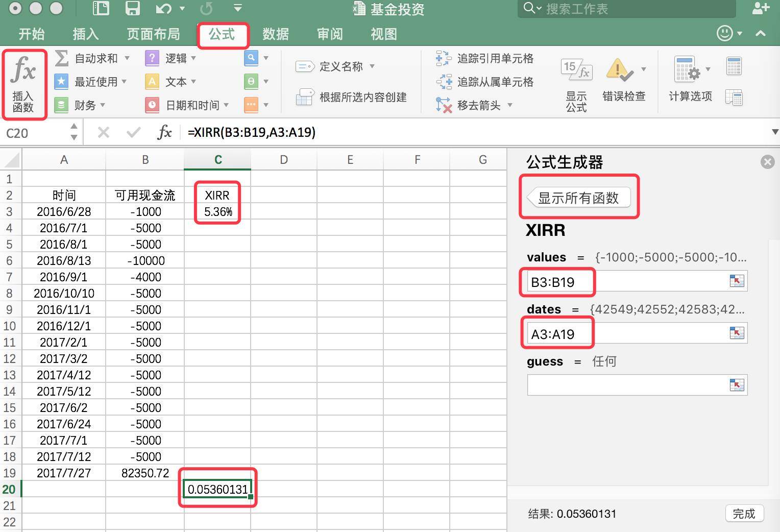Image resolution: width=780 pixels, height=532 pixels.
Task: Click Error Checking (错误检查) warning icon
Action: 619,70
